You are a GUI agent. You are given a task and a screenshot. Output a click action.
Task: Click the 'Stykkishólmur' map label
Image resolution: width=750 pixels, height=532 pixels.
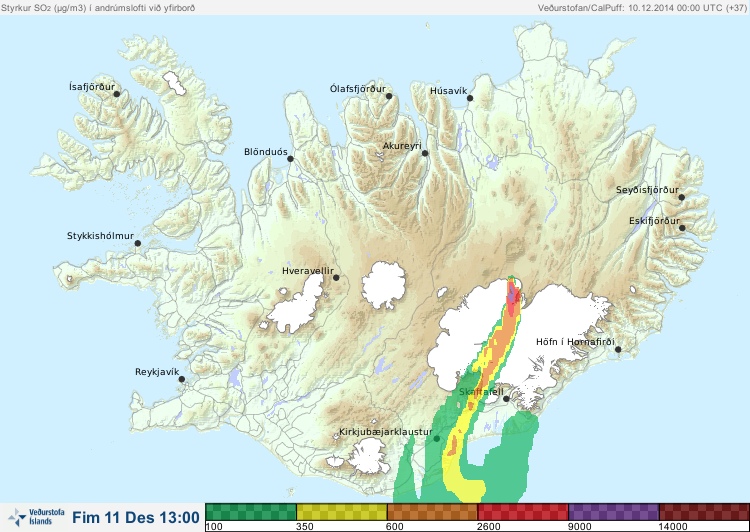click(100, 236)
